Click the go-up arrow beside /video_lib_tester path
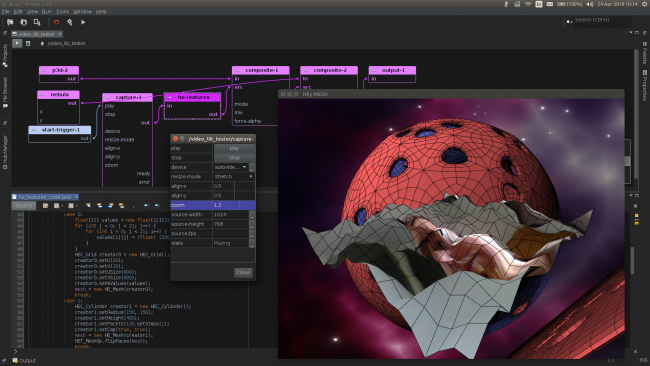This screenshot has height=366, width=650. 42,43
